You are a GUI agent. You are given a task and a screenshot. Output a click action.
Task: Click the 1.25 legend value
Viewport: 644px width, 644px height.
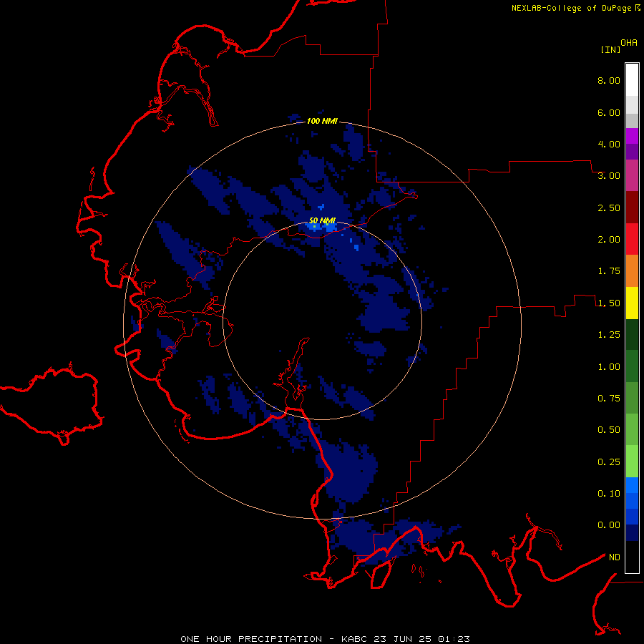pyautogui.click(x=609, y=335)
